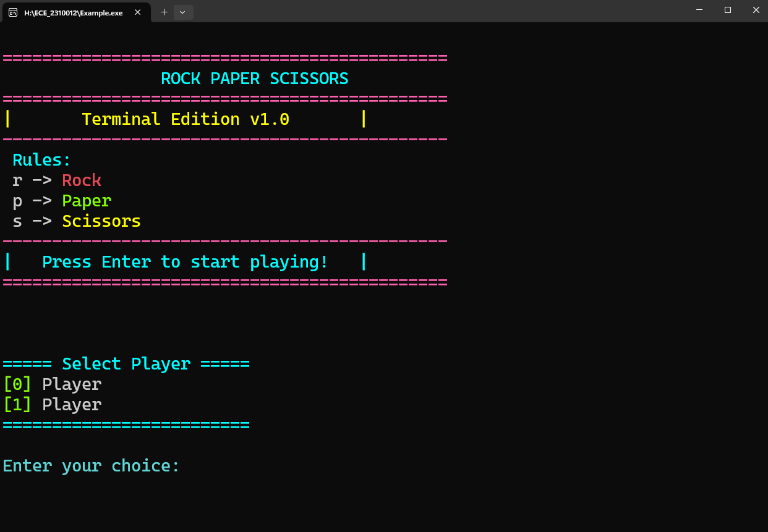Close the terminal window
The width and height of the screenshot is (768, 532).
tap(756, 10)
